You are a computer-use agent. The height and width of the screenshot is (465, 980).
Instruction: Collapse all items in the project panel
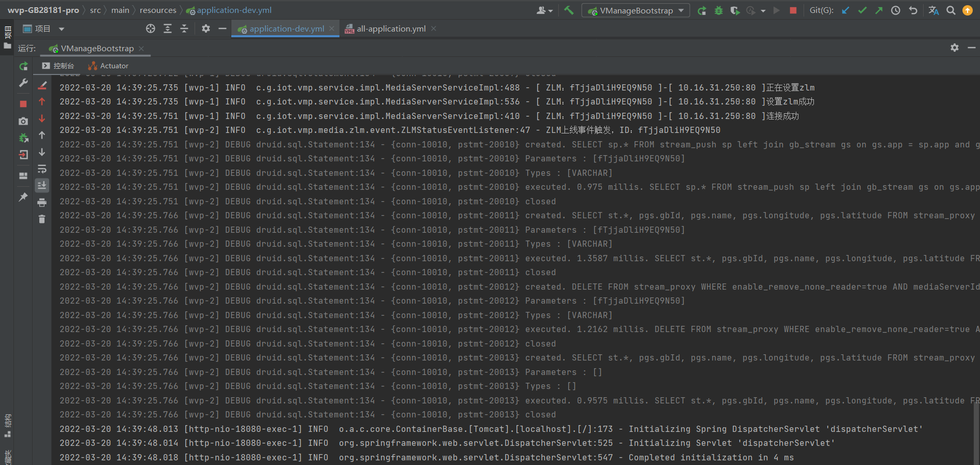[x=184, y=28]
